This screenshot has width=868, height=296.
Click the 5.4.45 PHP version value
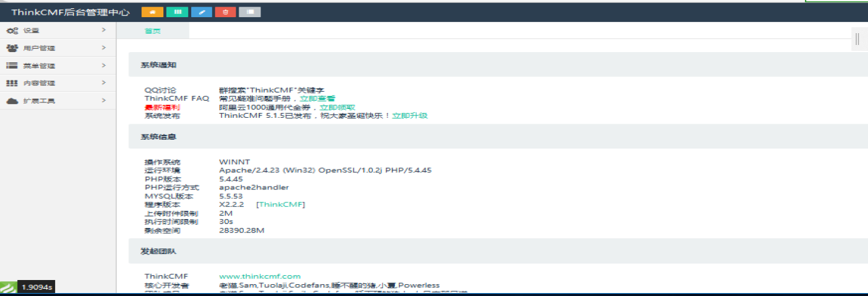pyautogui.click(x=231, y=179)
